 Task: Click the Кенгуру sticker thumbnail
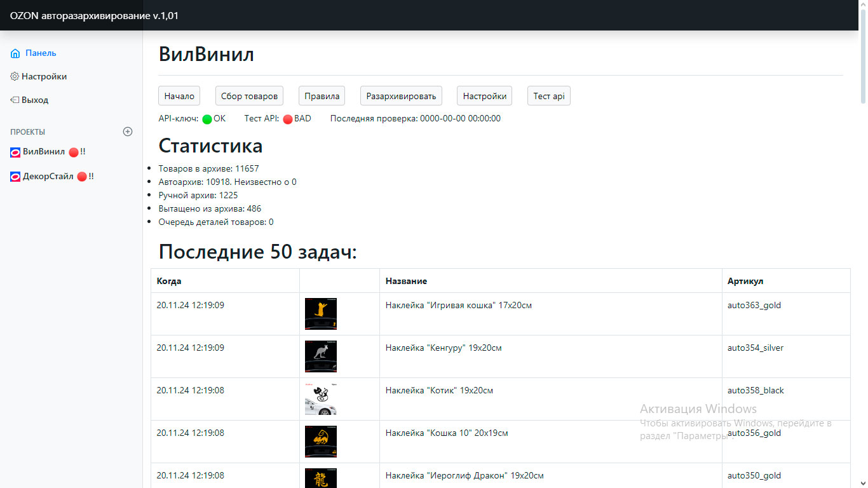[x=321, y=356]
